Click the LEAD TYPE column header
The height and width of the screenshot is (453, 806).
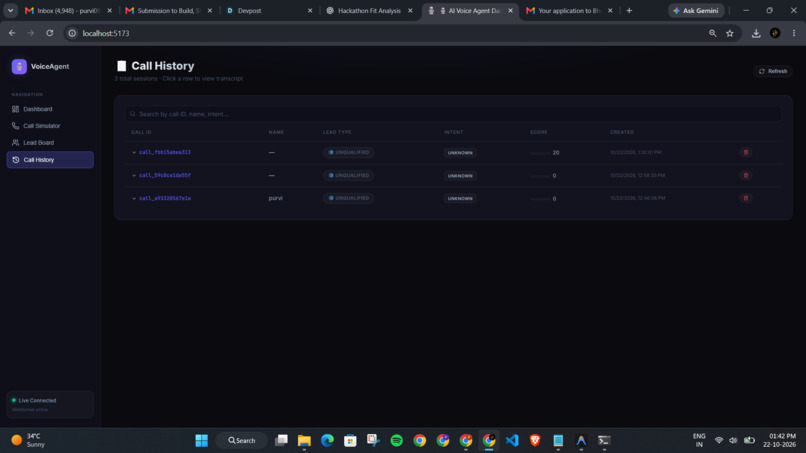(337, 132)
